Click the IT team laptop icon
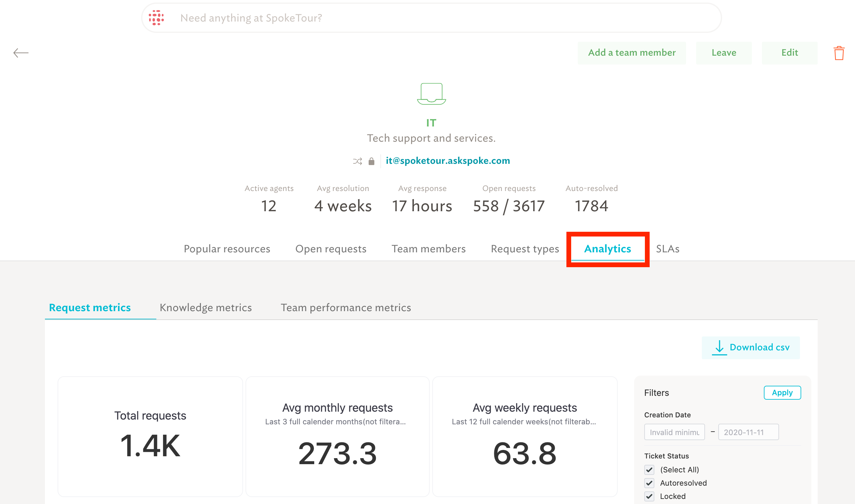855x504 pixels. (431, 94)
